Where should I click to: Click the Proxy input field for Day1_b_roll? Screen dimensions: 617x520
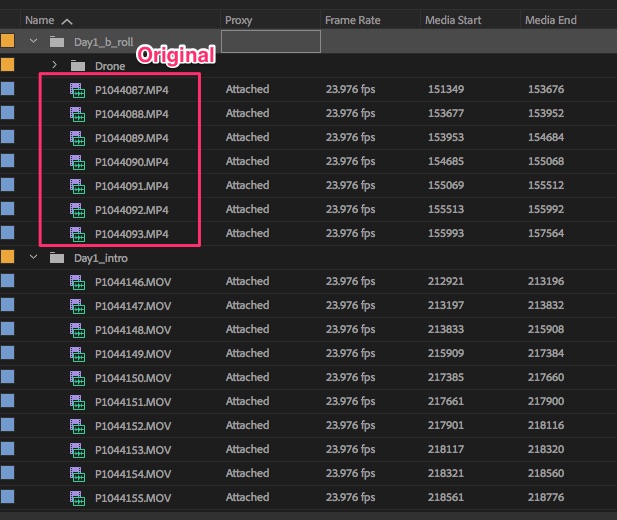pyautogui.click(x=270, y=41)
